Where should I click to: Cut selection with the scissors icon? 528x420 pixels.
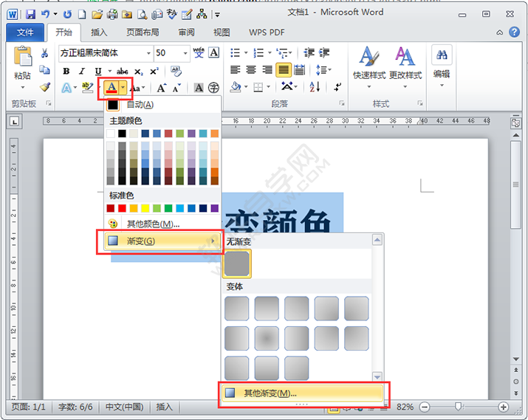[44, 53]
